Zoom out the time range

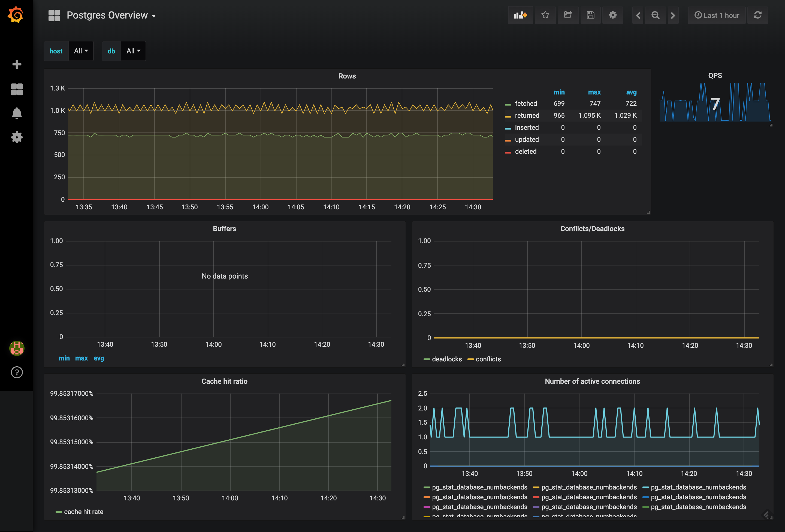click(655, 15)
